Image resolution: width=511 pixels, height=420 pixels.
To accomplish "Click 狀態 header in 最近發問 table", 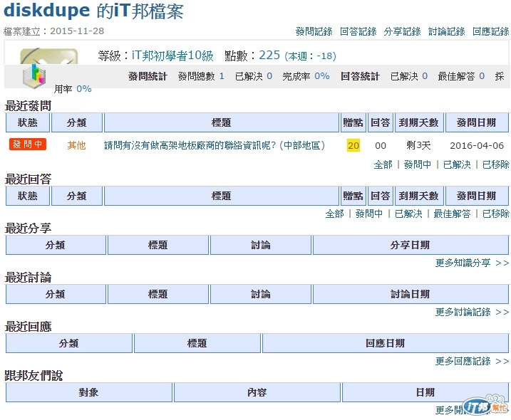I will 28,122.
